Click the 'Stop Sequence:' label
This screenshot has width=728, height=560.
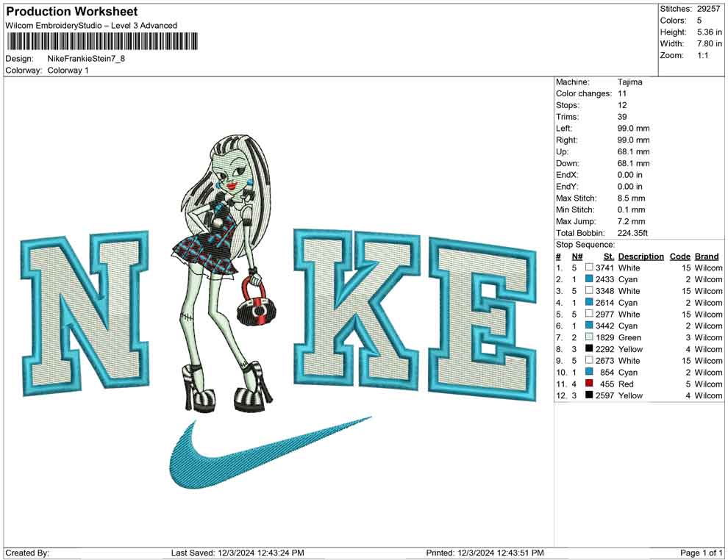tap(585, 245)
